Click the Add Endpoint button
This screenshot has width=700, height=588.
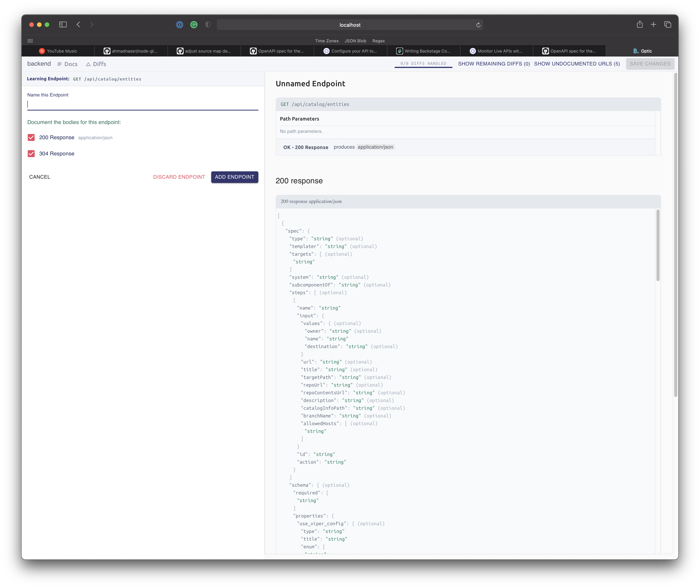coord(234,177)
